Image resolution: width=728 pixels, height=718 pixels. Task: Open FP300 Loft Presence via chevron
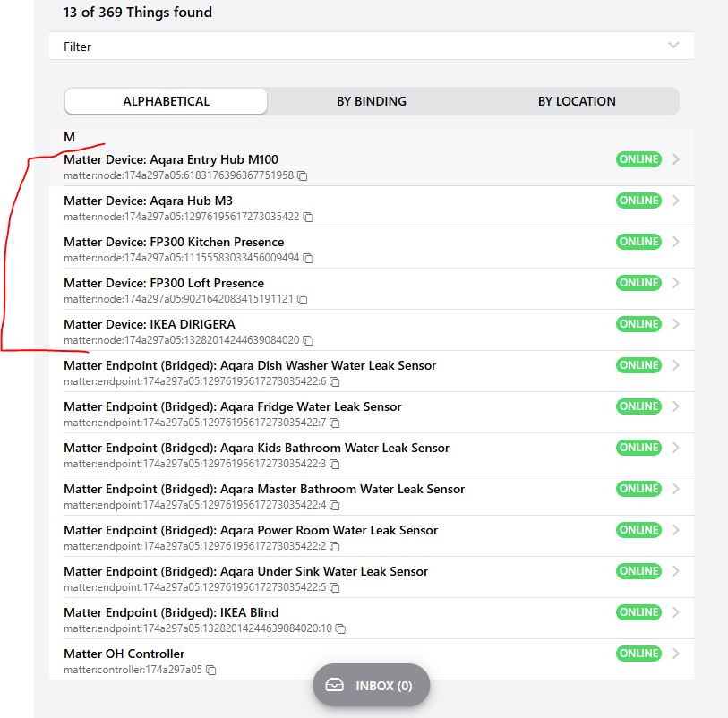pyautogui.click(x=676, y=283)
